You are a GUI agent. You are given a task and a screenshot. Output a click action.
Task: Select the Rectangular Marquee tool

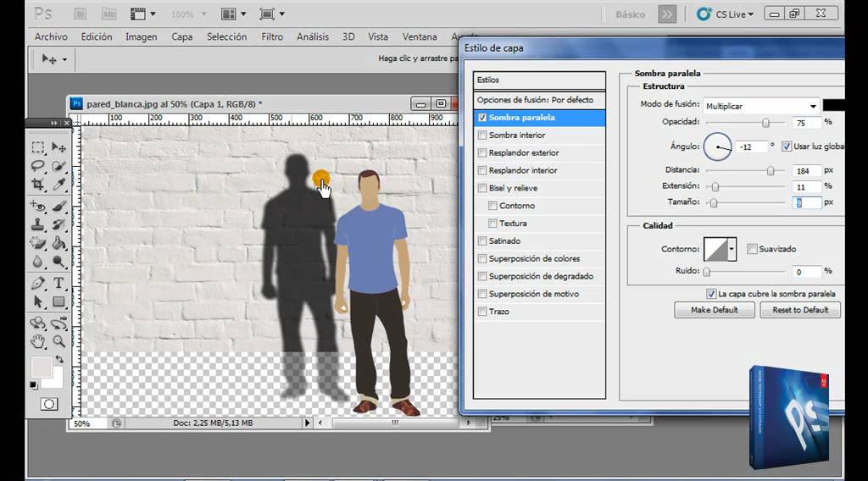point(37,147)
